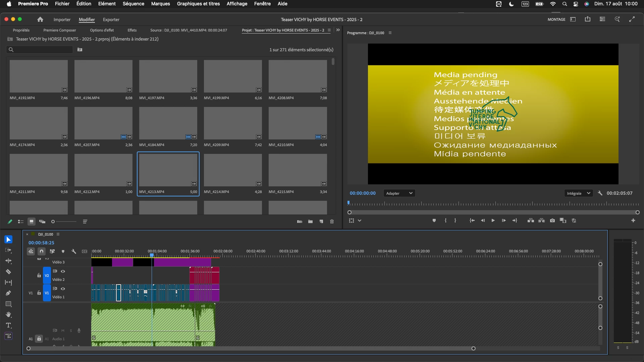Open the Intégrale playback resolution dropdown

coord(578,193)
